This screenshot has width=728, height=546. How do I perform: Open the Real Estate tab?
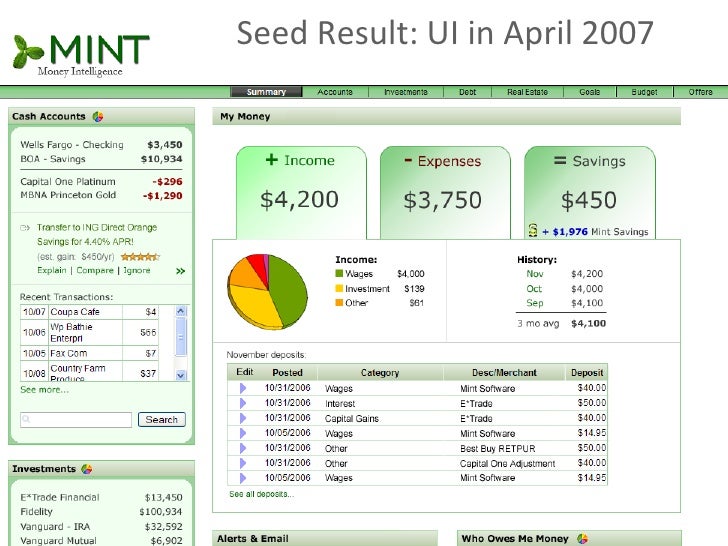[527, 92]
